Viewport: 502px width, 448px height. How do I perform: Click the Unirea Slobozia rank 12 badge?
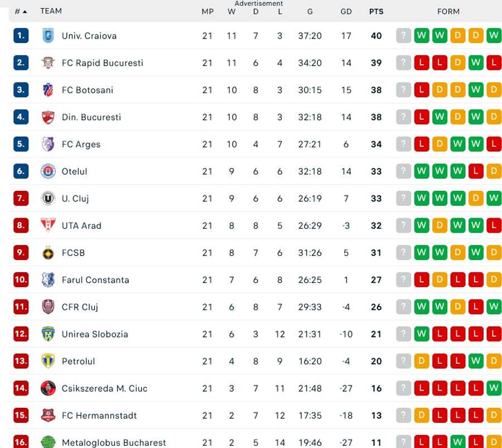(21, 334)
